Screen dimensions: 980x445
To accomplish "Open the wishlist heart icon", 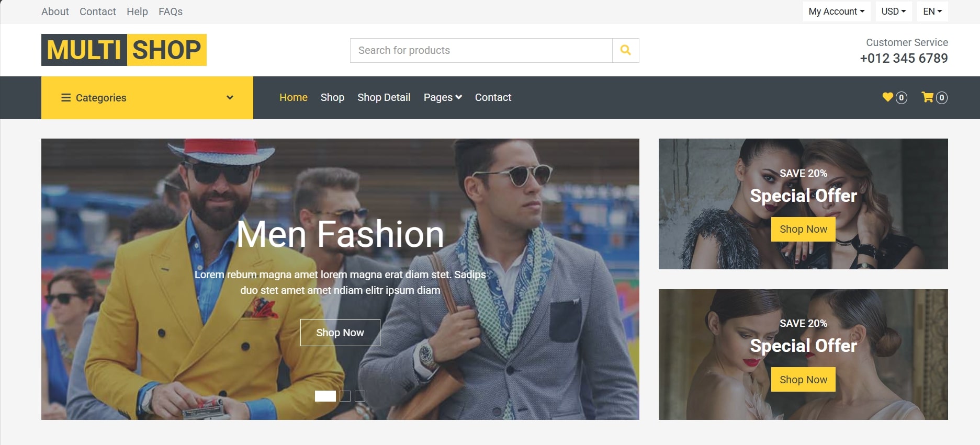I will click(887, 97).
